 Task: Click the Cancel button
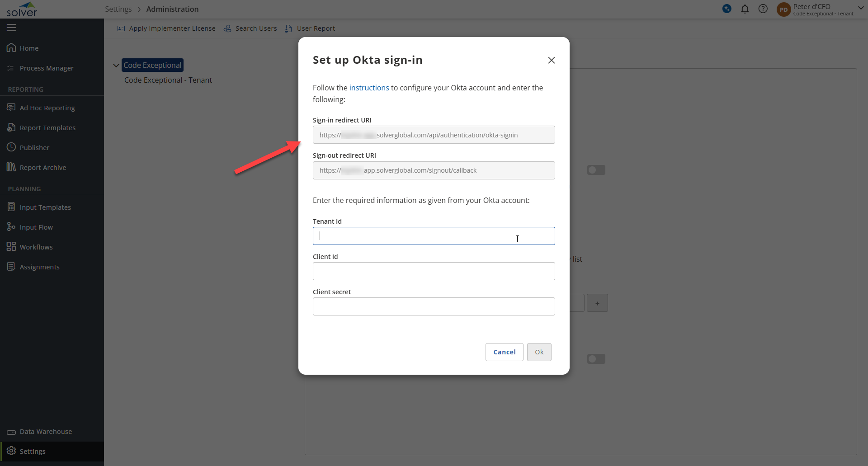click(504, 352)
